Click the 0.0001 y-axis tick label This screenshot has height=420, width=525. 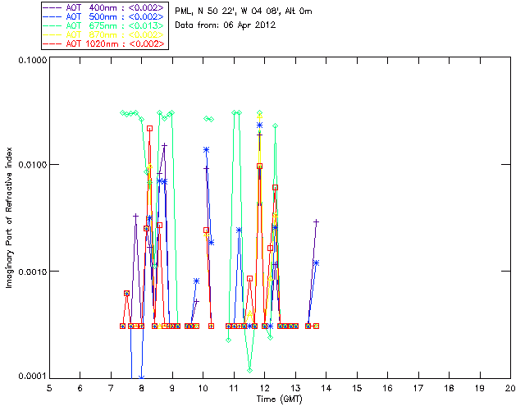pyautogui.click(x=31, y=377)
